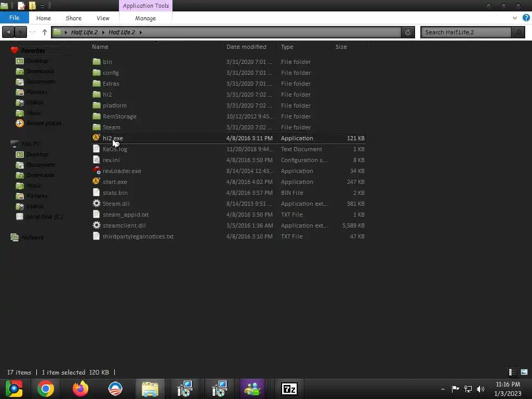
Task: Open the Manage tab under Application Tools
Action: [x=145, y=18]
